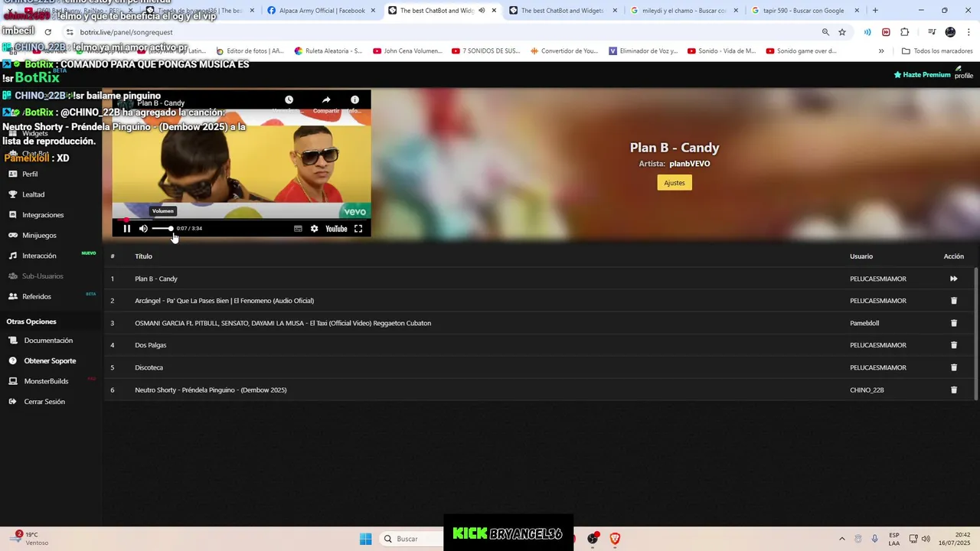Open the Ruleta Aleatoria bookmark

pyautogui.click(x=328, y=51)
